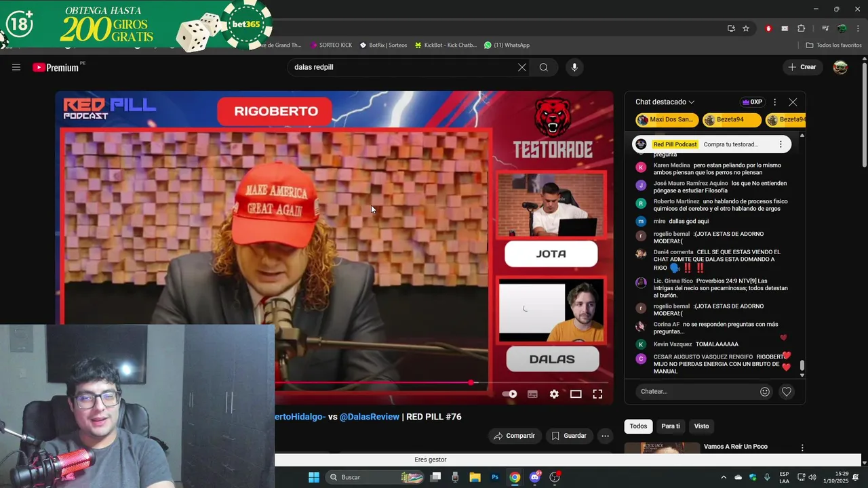Click the Compartir share button
This screenshot has height=488, width=868.
515,436
